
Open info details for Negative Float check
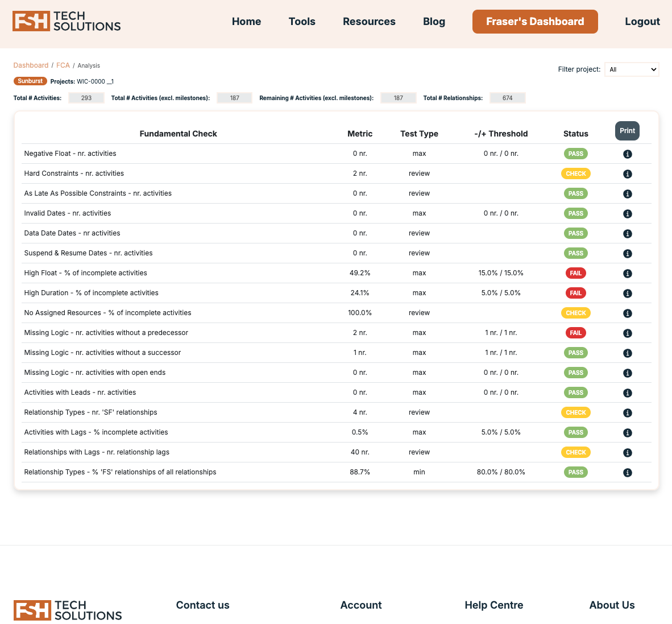pyautogui.click(x=628, y=154)
